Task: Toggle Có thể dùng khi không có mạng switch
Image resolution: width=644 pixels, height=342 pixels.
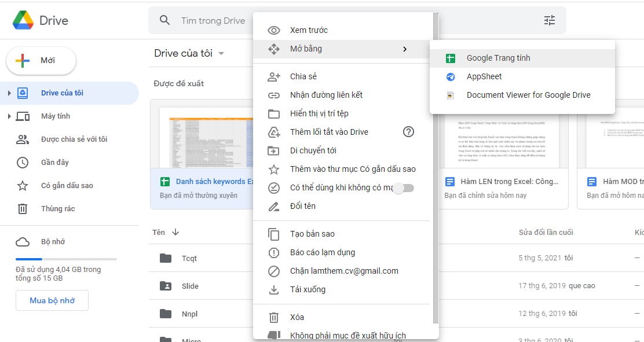Action: 403,188
